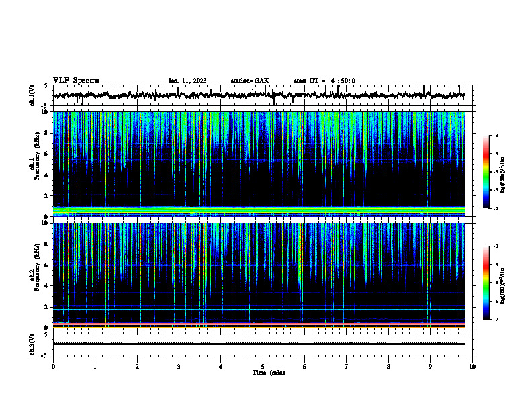Select the 2 minute tick on time axis
Viewport: 532px width, 411px height.
137,367
